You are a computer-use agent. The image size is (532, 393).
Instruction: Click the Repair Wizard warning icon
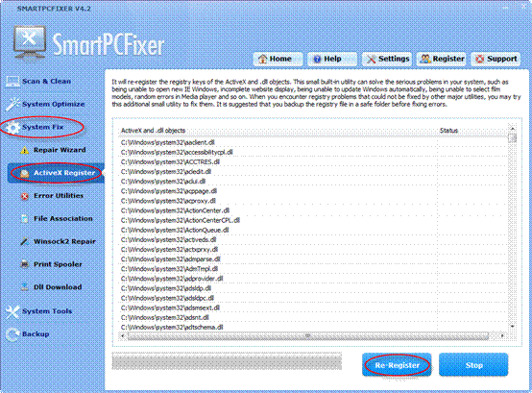click(x=24, y=150)
